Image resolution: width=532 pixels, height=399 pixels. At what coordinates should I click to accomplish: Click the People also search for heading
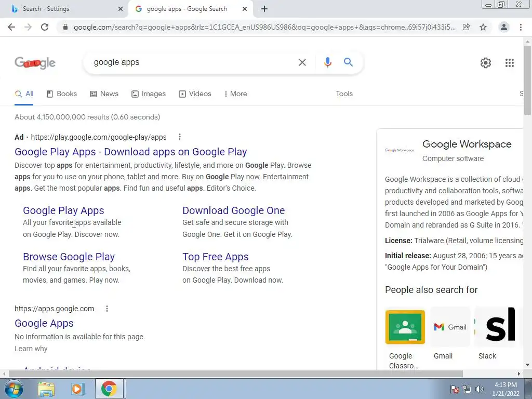pyautogui.click(x=431, y=290)
